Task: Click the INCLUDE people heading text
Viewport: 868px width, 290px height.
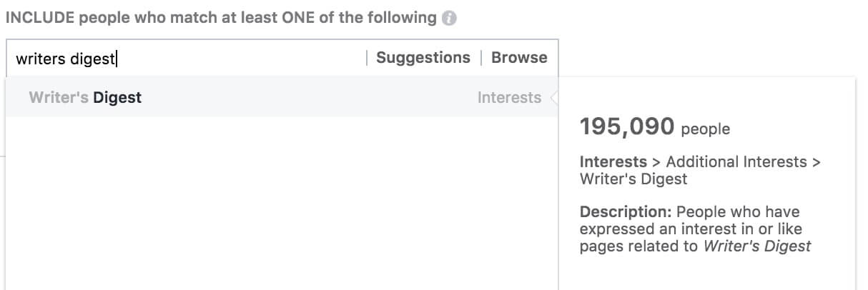Action: coord(221,18)
